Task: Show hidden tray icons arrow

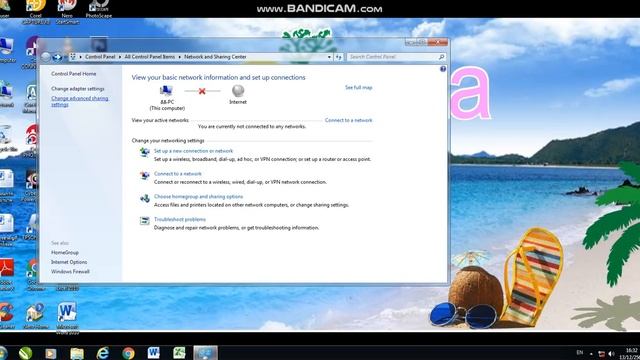Action: pyautogui.click(x=591, y=354)
